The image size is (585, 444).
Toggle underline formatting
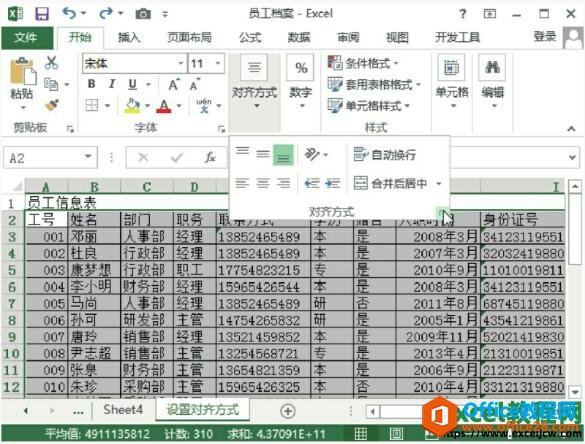coord(132,84)
